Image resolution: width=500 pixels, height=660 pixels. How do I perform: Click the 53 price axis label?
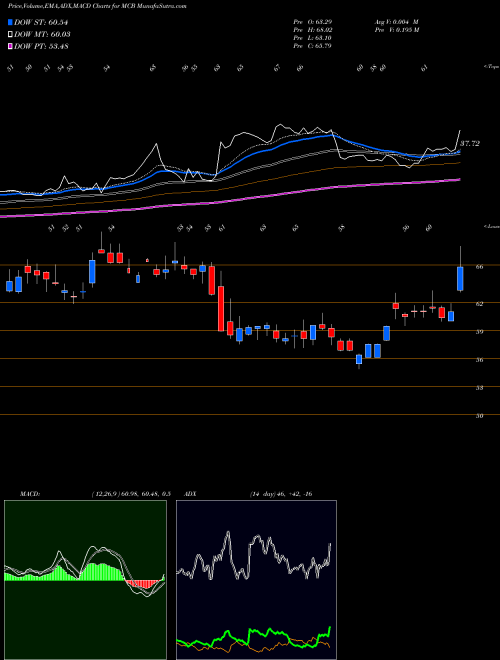[x=479, y=388]
